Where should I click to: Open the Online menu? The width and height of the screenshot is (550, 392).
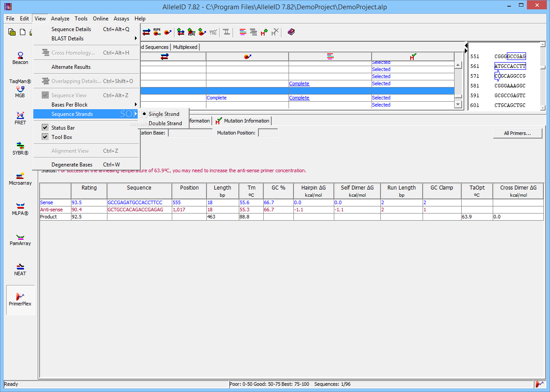[x=100, y=19]
